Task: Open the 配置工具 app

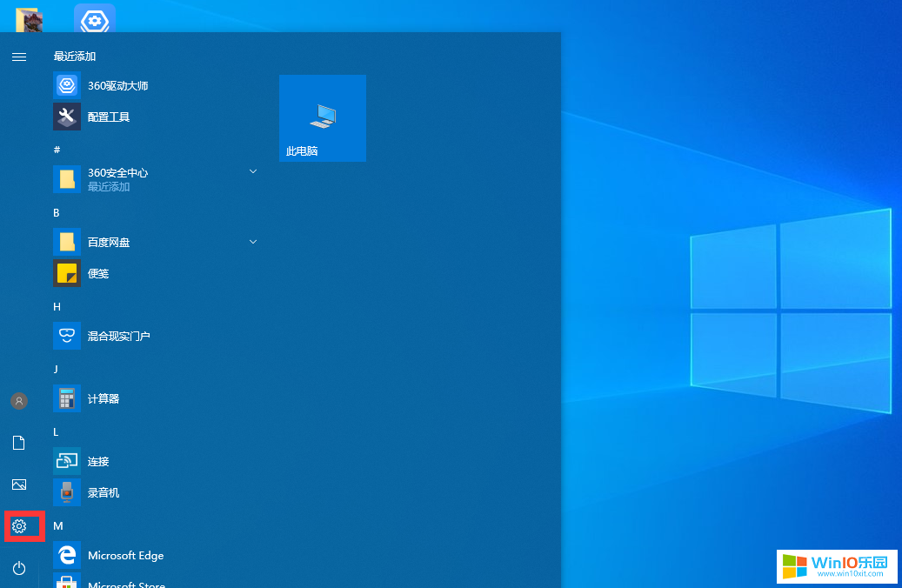Action: (x=109, y=117)
